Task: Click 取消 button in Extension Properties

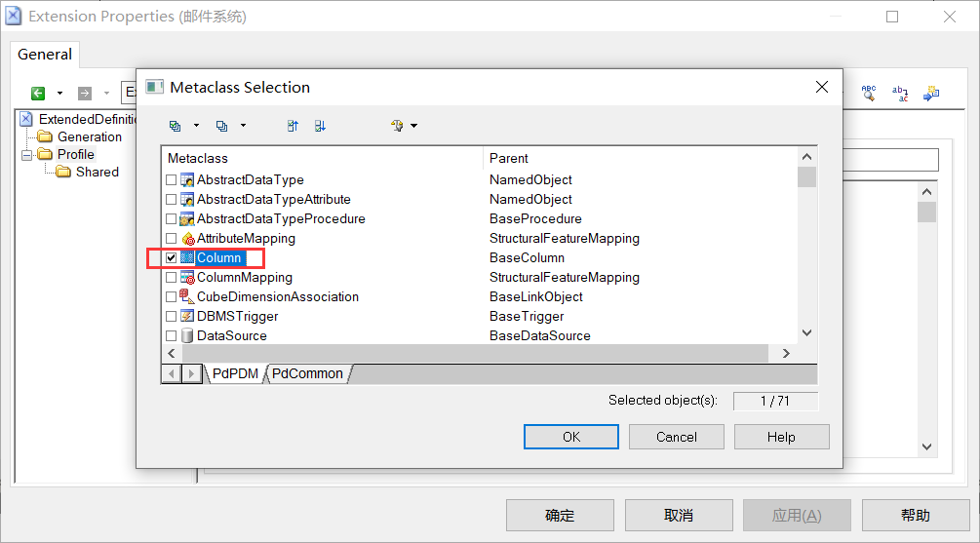Action: (679, 516)
